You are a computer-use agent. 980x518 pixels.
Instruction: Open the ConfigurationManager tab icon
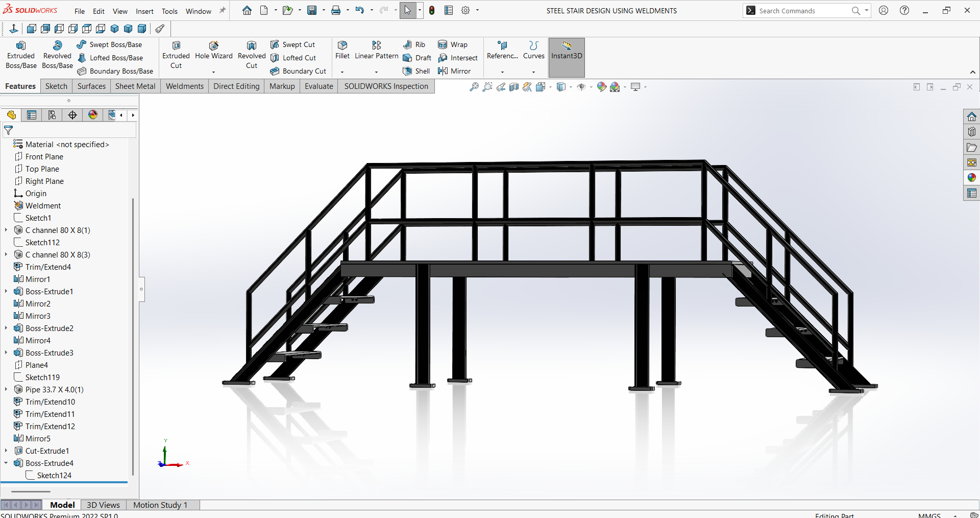point(52,115)
